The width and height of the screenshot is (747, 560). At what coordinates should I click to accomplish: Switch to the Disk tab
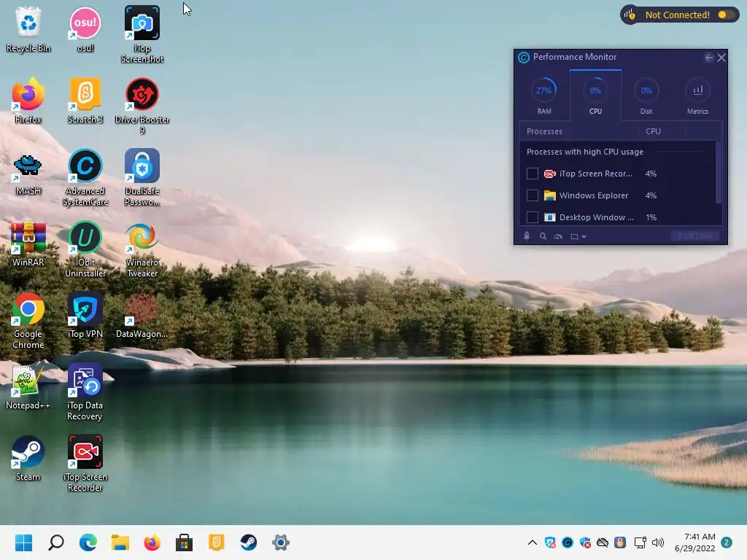coord(646,96)
